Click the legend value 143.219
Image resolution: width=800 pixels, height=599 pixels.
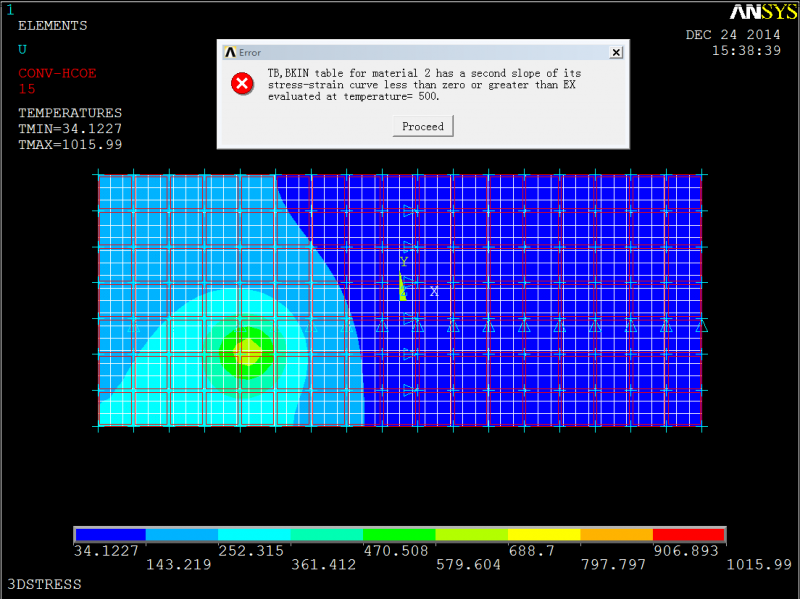pyautogui.click(x=179, y=564)
